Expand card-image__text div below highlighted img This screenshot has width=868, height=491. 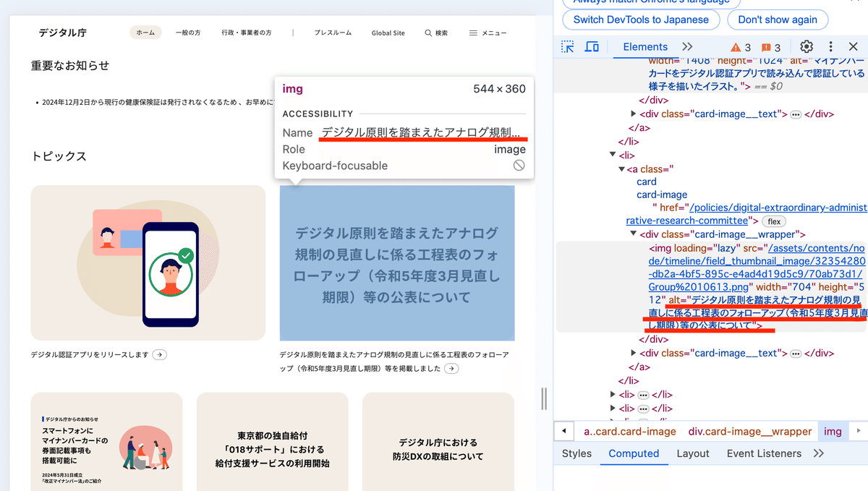click(x=634, y=354)
